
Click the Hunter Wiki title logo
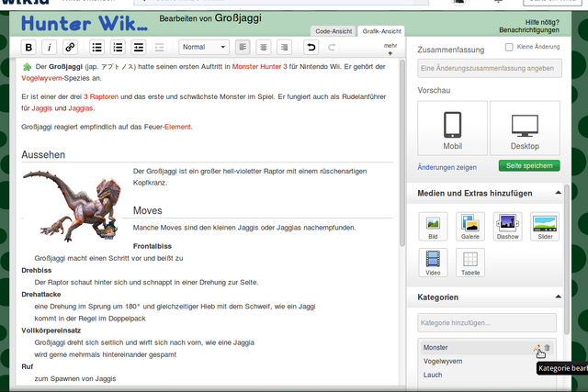[x=84, y=23]
